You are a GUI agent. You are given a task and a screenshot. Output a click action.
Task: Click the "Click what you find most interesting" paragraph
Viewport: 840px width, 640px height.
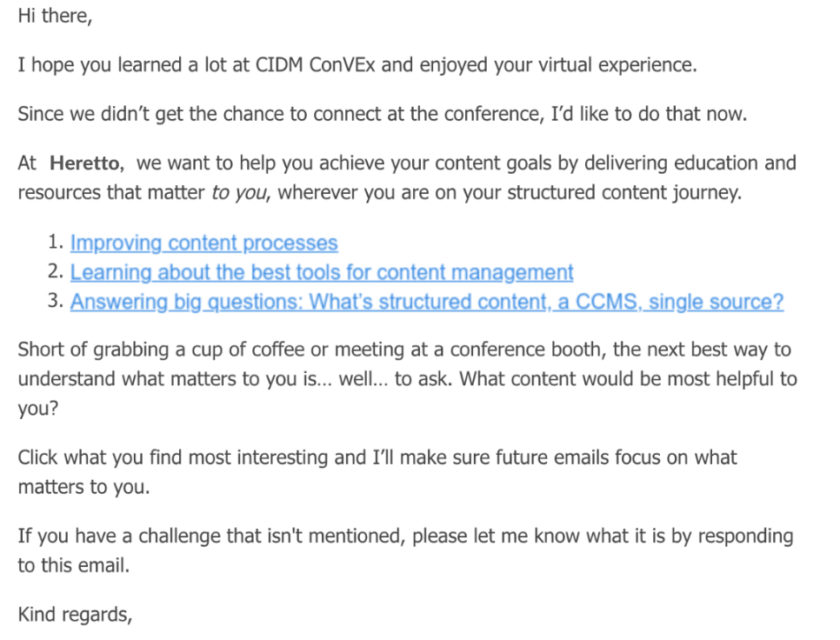pyautogui.click(x=174, y=457)
